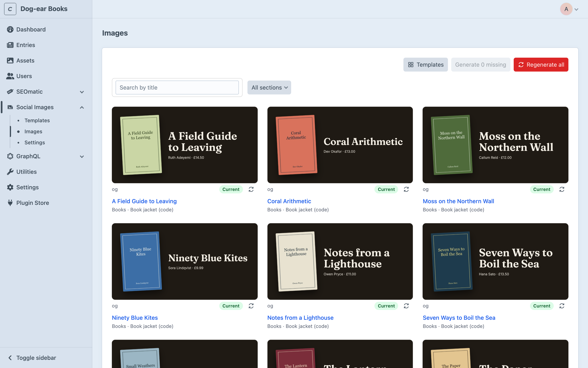Click the user avatar A
The height and width of the screenshot is (368, 588).
point(566,9)
